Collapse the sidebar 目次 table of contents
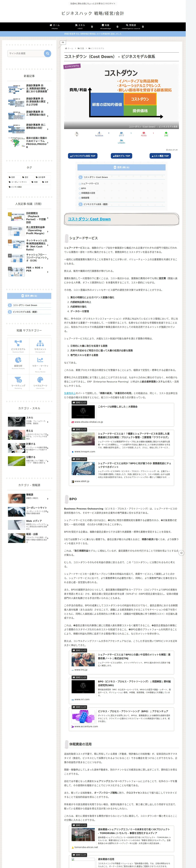Viewport: 196px width, 868px height. (x=29, y=296)
